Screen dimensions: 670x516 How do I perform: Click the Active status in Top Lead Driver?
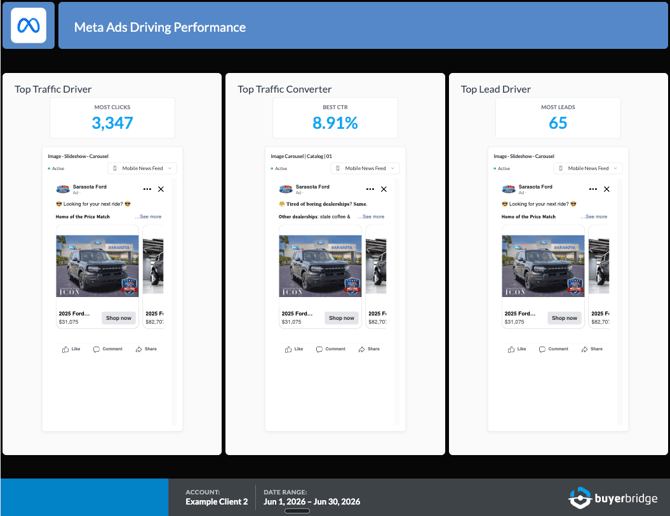[x=502, y=169]
